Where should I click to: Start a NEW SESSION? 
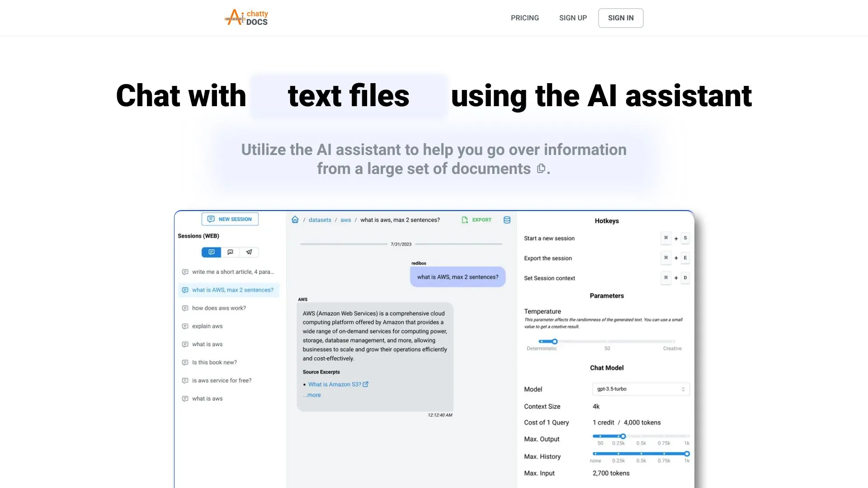point(230,219)
